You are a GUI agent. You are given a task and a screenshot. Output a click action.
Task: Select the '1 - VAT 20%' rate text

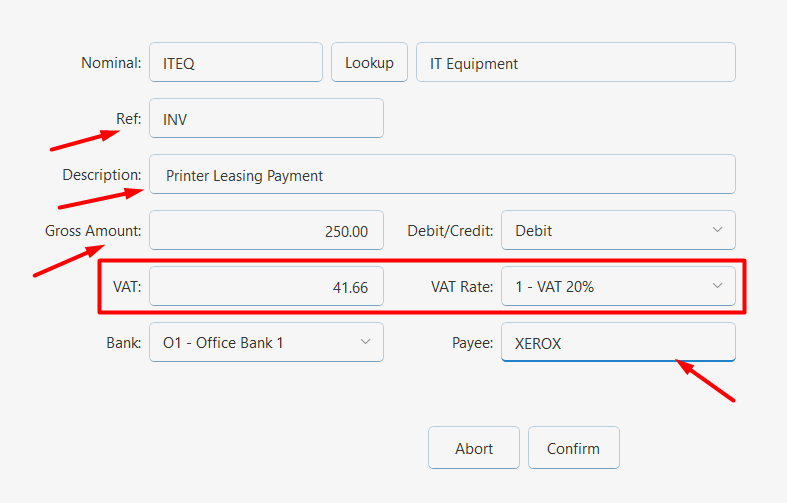[x=555, y=287]
